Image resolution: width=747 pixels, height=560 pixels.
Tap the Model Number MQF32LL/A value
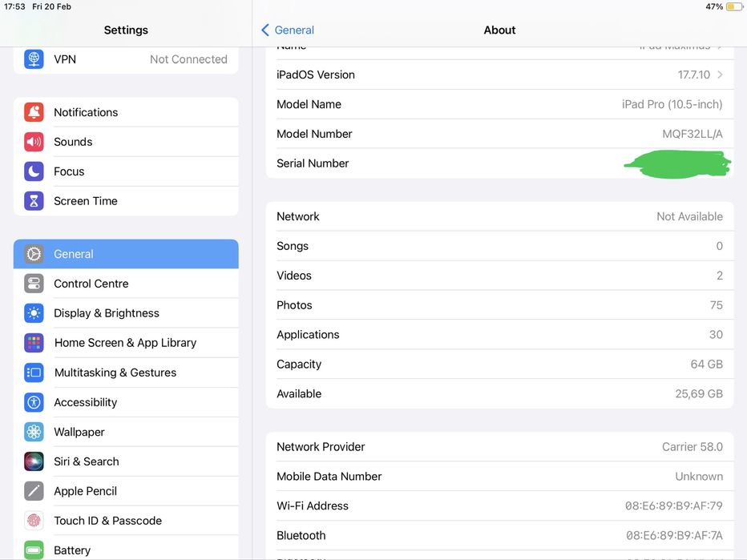[692, 134]
